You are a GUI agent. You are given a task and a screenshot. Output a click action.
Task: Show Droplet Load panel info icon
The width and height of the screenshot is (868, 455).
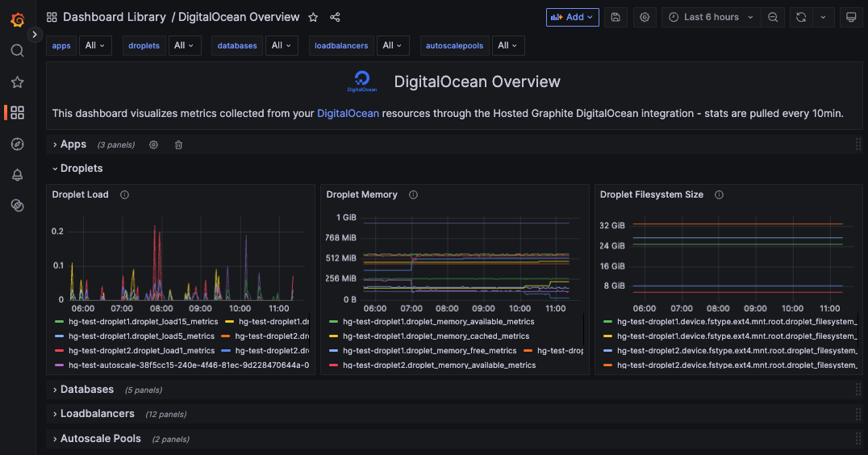click(124, 195)
